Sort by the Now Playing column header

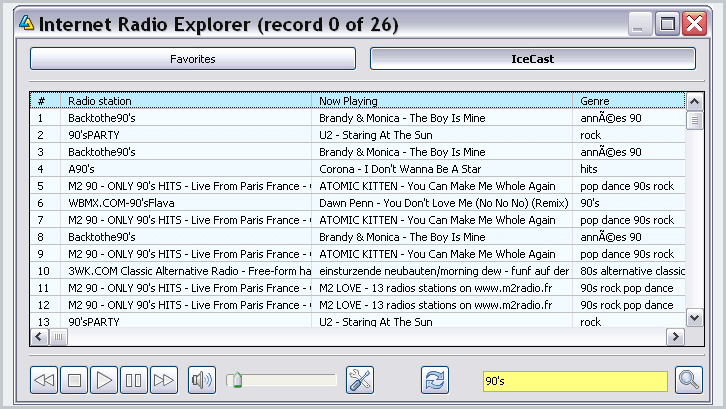442,101
